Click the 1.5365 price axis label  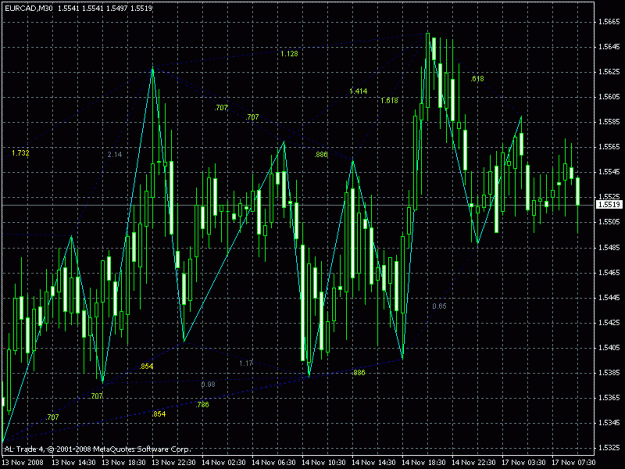[x=609, y=398]
